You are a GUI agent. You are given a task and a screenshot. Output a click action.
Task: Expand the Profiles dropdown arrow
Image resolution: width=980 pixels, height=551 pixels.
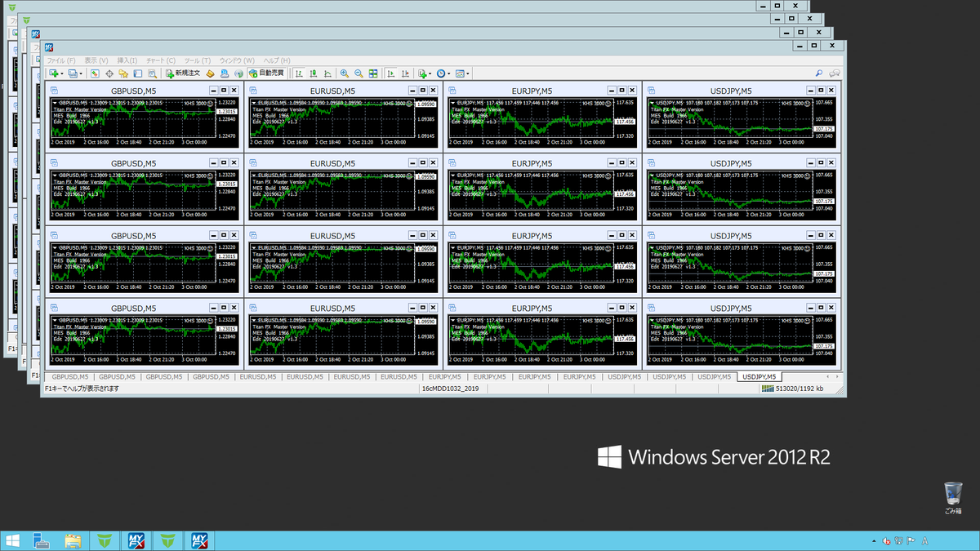click(81, 73)
